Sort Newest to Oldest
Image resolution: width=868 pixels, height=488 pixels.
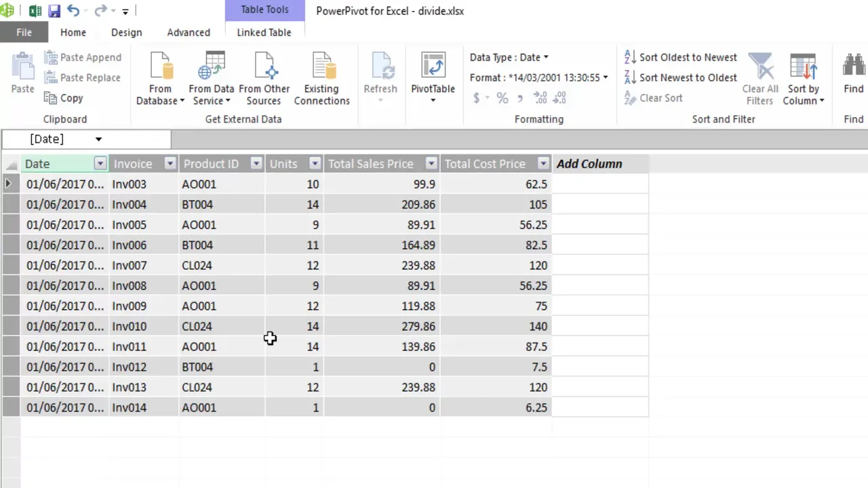688,77
